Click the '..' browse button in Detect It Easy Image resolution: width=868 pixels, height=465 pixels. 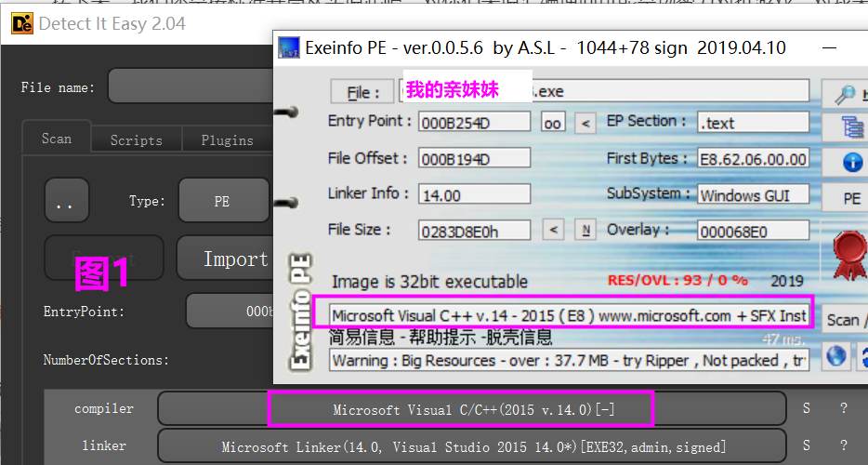click(x=66, y=200)
